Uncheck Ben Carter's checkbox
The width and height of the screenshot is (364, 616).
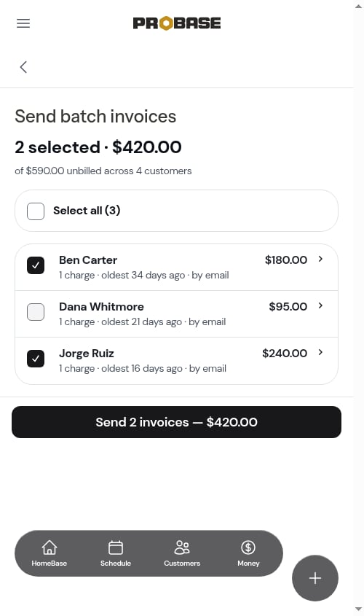point(36,265)
